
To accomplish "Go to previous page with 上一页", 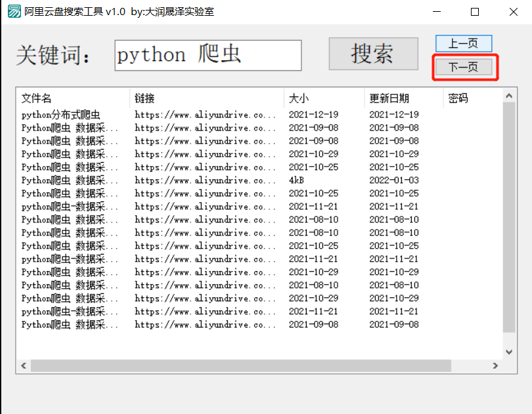I will 464,43.
